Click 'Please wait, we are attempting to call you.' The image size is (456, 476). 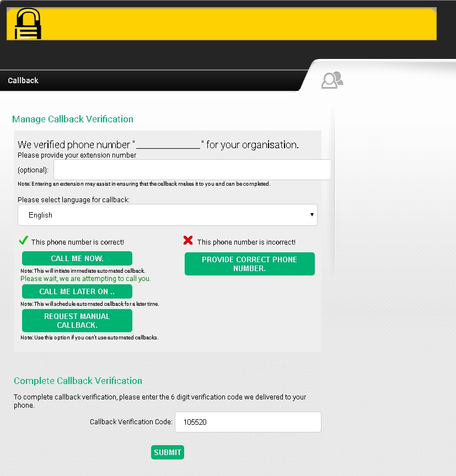pyautogui.click(x=85, y=278)
